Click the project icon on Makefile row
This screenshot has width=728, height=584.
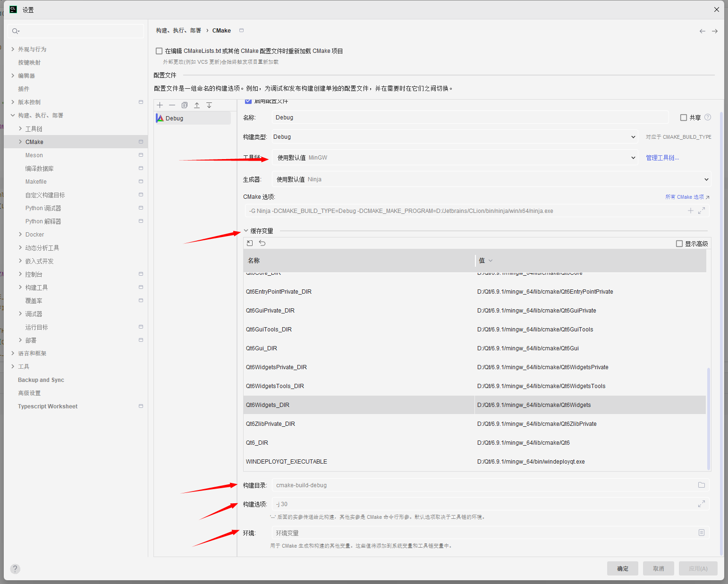pos(141,181)
